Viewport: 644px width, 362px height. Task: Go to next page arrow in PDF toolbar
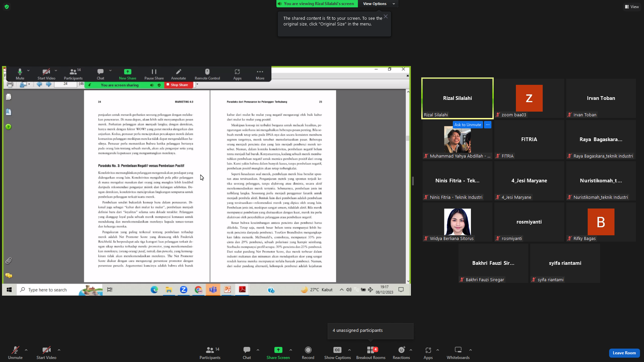coord(49,84)
